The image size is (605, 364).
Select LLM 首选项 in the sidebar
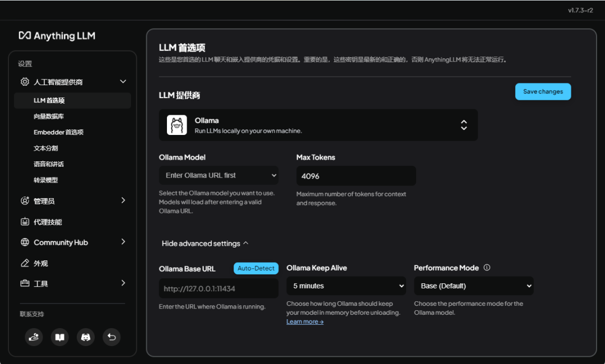click(x=72, y=100)
